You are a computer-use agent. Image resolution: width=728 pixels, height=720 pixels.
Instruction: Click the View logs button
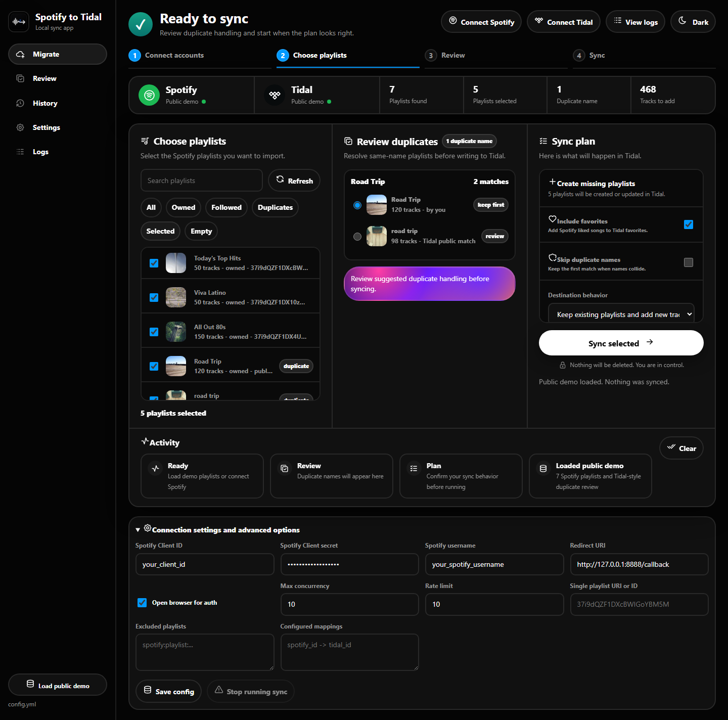pyautogui.click(x=635, y=22)
